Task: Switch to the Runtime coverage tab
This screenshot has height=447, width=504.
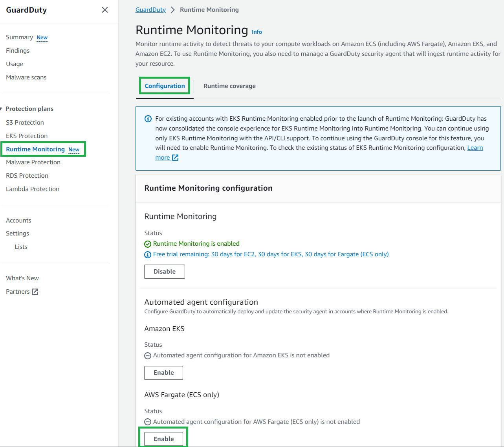Action: pyautogui.click(x=229, y=86)
